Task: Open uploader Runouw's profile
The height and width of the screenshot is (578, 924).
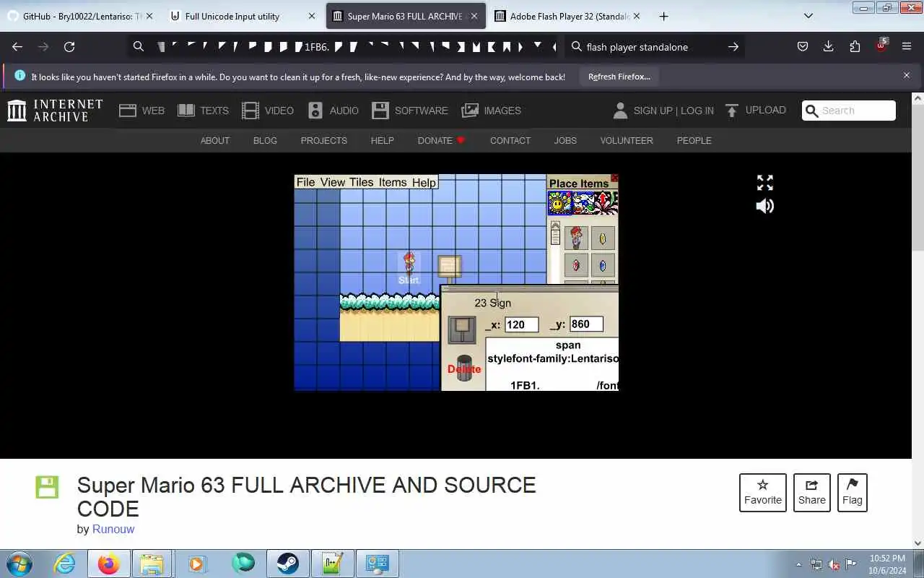Action: tap(113, 529)
